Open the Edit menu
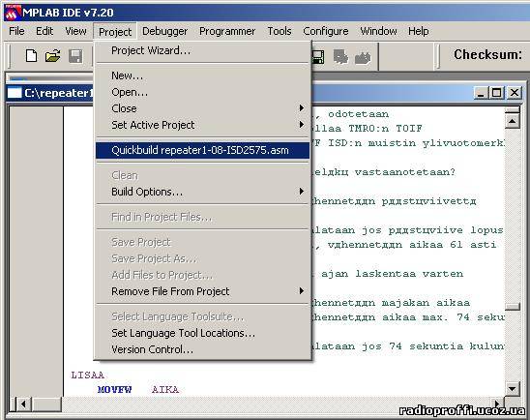 click(x=44, y=31)
